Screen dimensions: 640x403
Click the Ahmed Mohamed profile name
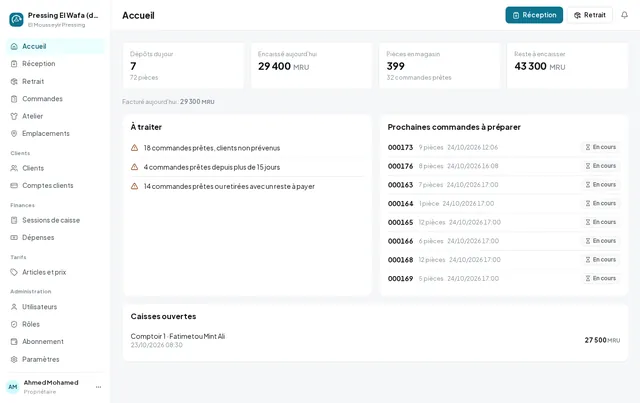pyautogui.click(x=51, y=383)
